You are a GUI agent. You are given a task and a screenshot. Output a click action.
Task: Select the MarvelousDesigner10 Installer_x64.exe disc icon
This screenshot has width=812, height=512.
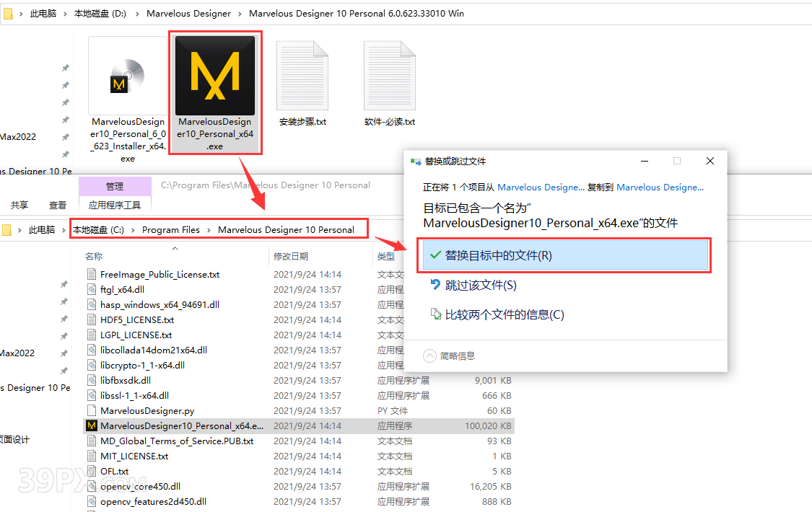(127, 76)
